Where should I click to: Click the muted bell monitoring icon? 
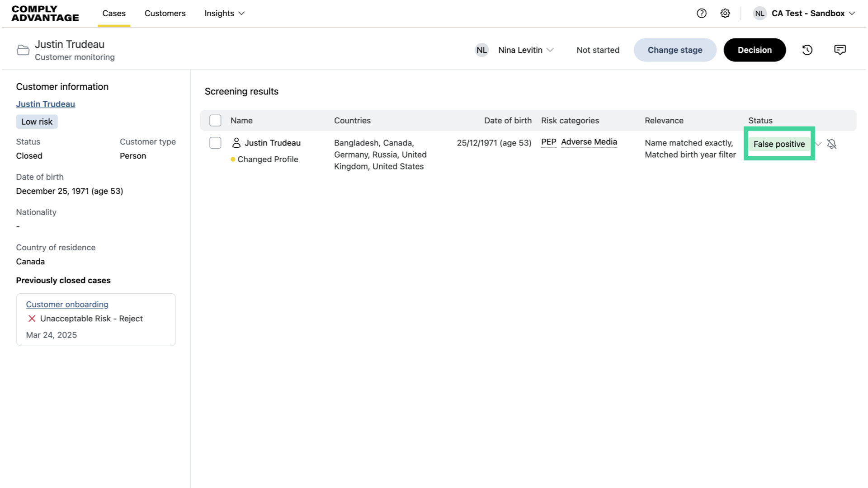831,144
